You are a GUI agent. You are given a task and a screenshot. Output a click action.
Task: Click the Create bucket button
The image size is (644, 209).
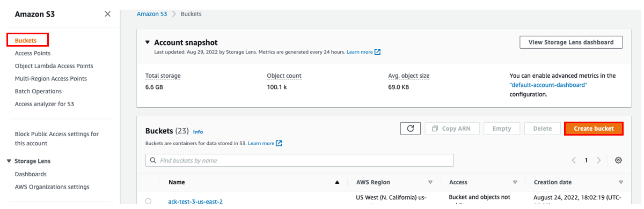594,129
